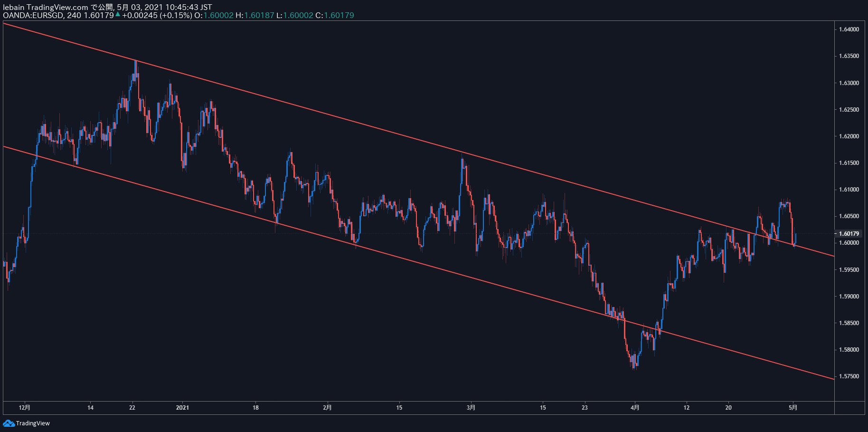Click the 2021 year label on time axis
This screenshot has height=432, width=868.
[182, 408]
